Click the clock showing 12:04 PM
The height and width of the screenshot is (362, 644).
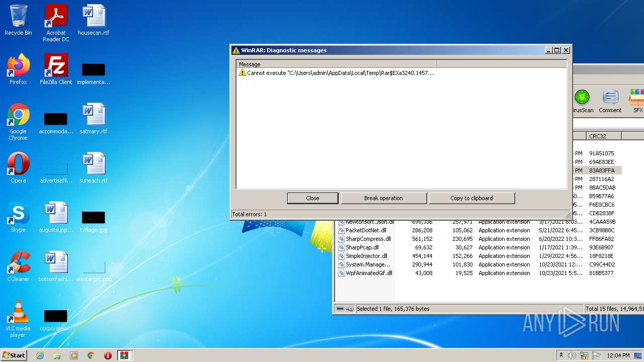coord(618,355)
